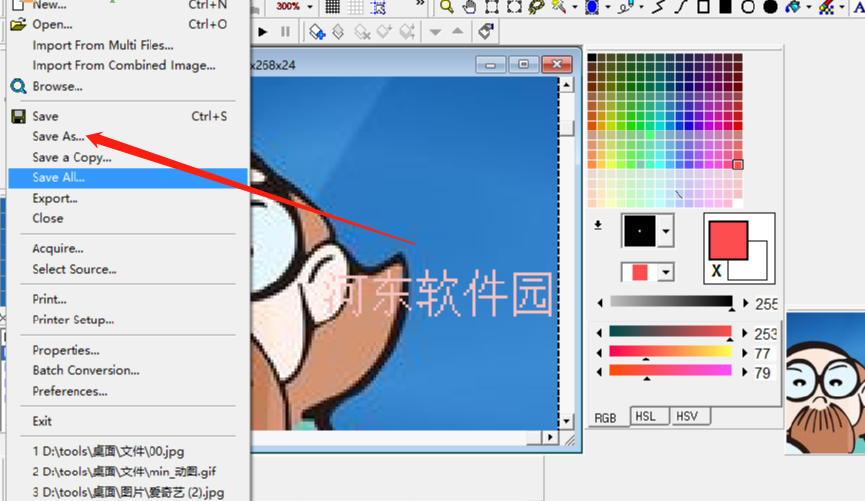Image resolution: width=865 pixels, height=501 pixels.
Task: Click the dotted selection frame icon
Action: coord(378,7)
